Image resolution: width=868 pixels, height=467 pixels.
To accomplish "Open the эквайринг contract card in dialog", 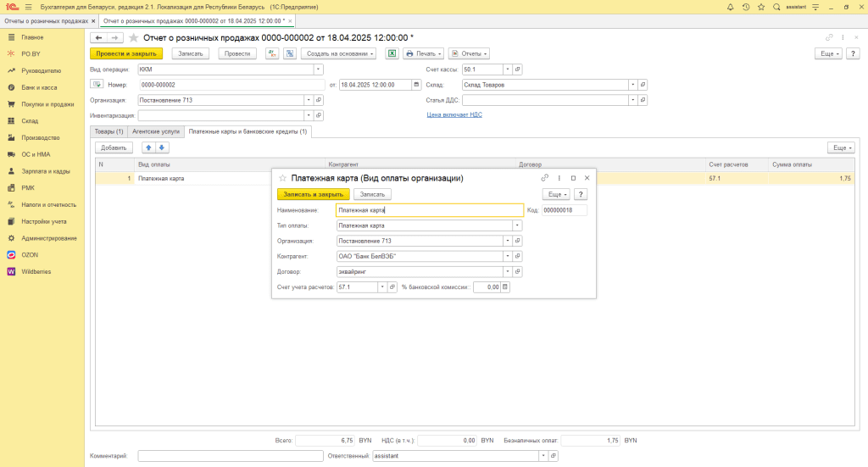I will [x=518, y=272].
